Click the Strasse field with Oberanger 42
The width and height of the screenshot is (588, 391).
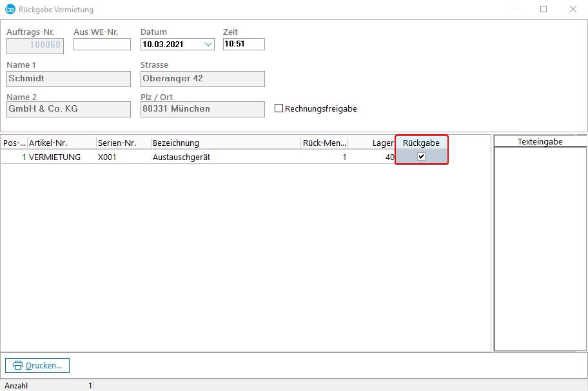pos(202,79)
